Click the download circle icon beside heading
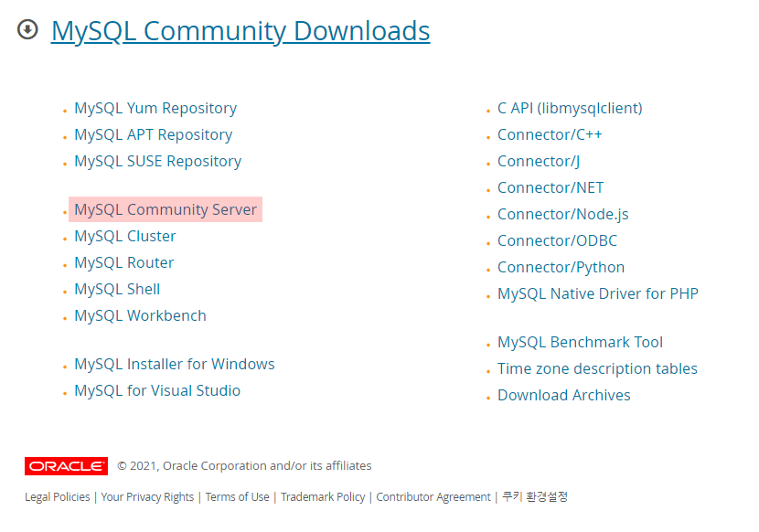 (x=27, y=30)
